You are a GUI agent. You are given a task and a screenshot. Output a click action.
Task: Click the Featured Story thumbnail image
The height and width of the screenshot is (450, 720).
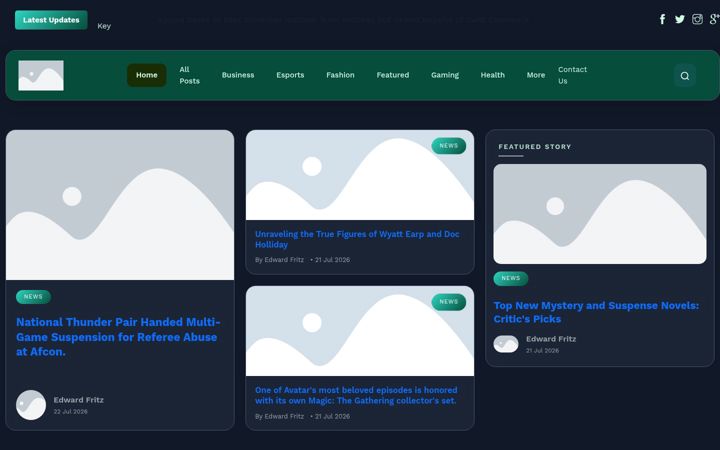[x=600, y=214]
